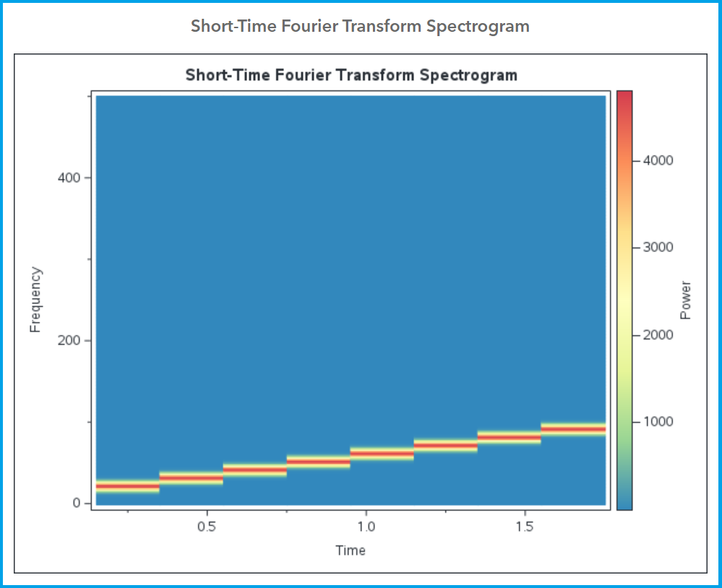Click the Power color gradient bar
The height and width of the screenshot is (588, 722).
point(624,300)
